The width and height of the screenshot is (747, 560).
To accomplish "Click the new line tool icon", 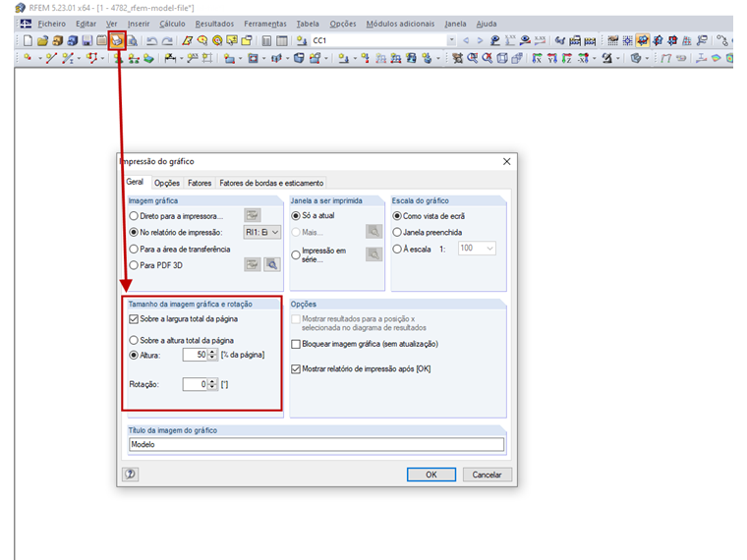I will tap(51, 58).
